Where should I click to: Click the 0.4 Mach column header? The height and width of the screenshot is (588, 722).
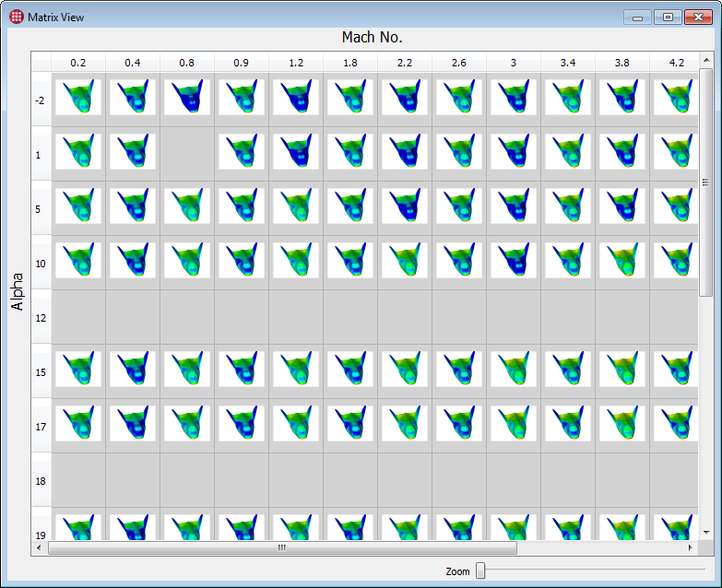(133, 62)
